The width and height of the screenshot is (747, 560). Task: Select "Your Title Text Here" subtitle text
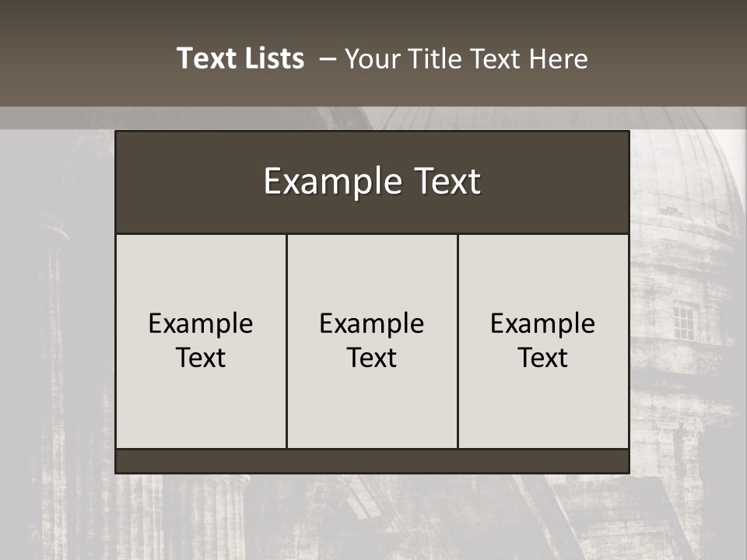[465, 58]
